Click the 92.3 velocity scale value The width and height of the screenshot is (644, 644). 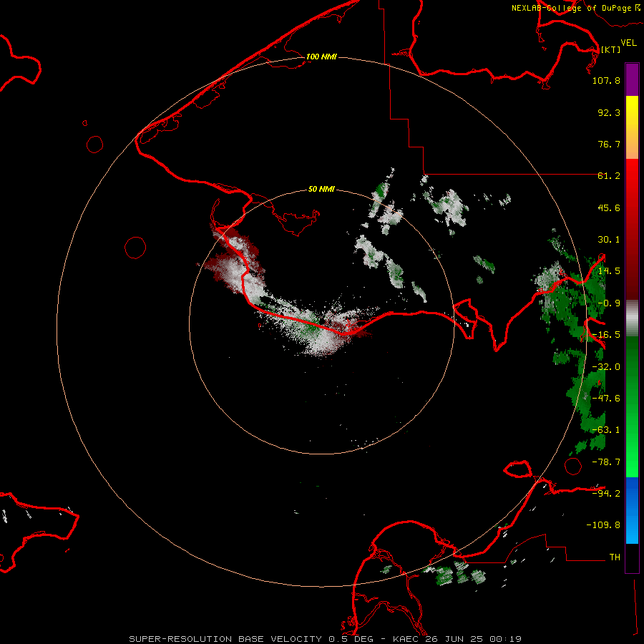click(609, 112)
